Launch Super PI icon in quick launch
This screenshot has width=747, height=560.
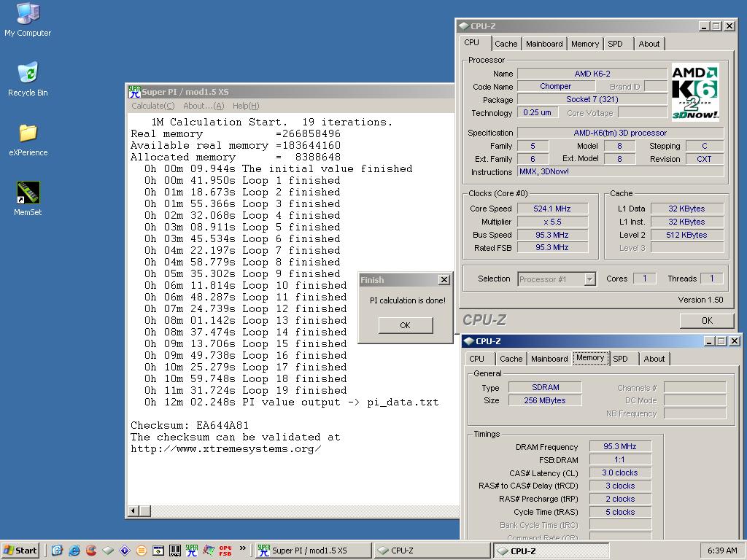(192, 551)
